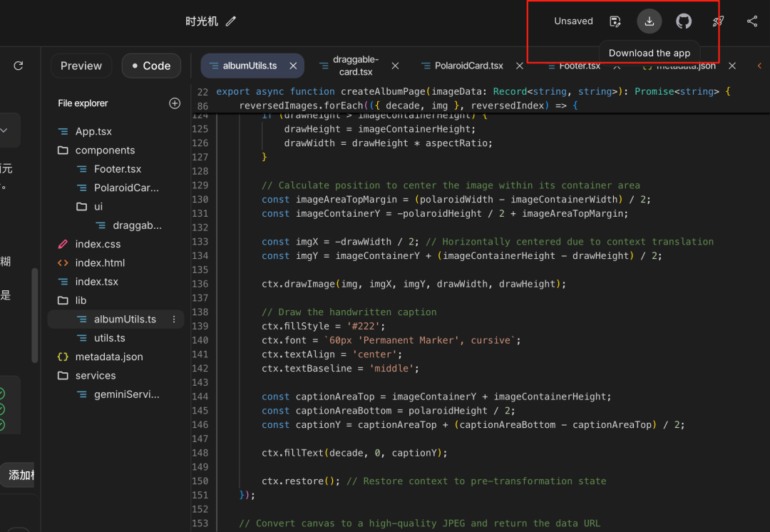Add new file with plus icon
Viewport: 770px width, 532px height.
(x=175, y=103)
